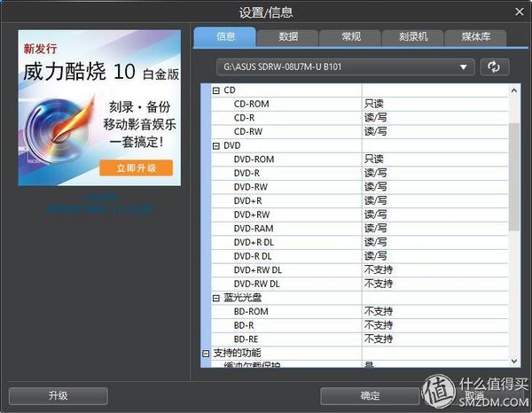Select the BD-RE row

tap(360, 339)
